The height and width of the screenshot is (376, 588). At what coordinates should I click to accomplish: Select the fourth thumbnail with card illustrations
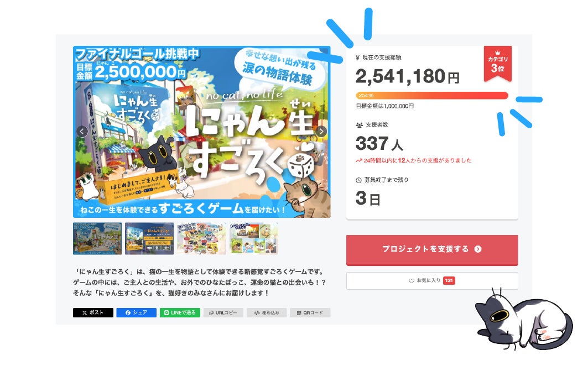[253, 239]
